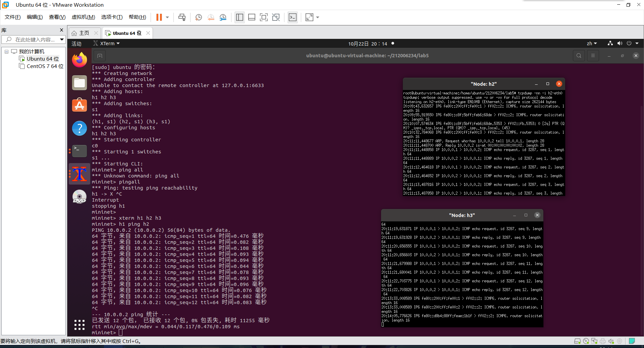Toggle the thumbnail bar view
Viewport: 644px width, 348px height.
252,17
